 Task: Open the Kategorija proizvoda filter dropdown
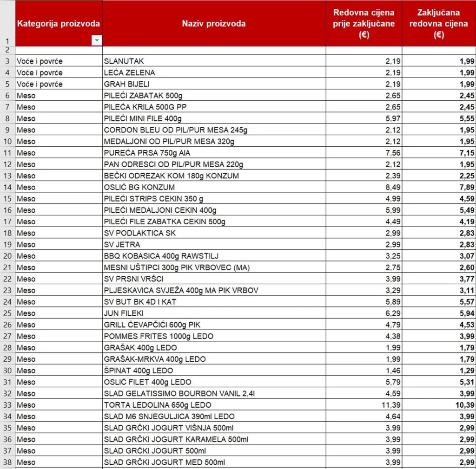[97, 40]
